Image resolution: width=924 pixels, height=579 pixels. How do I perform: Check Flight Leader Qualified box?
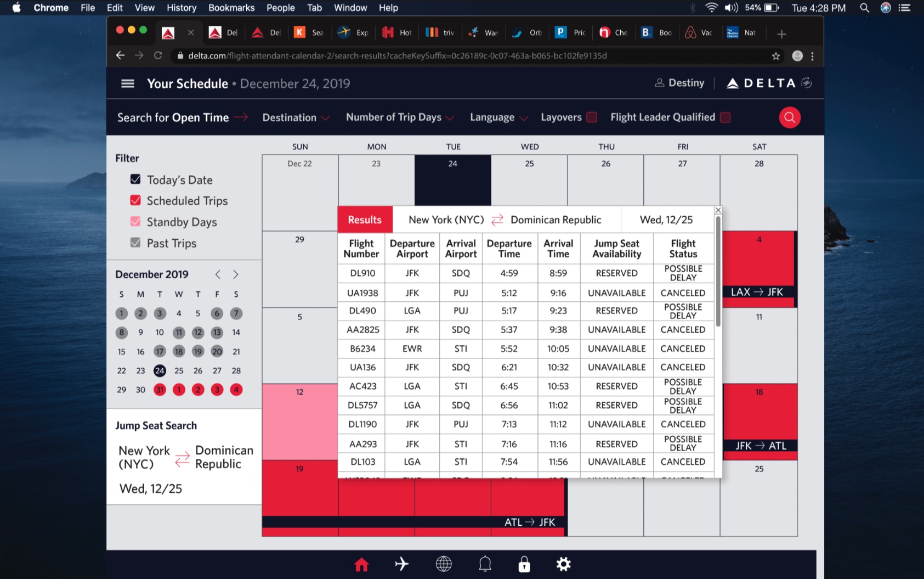[725, 117]
